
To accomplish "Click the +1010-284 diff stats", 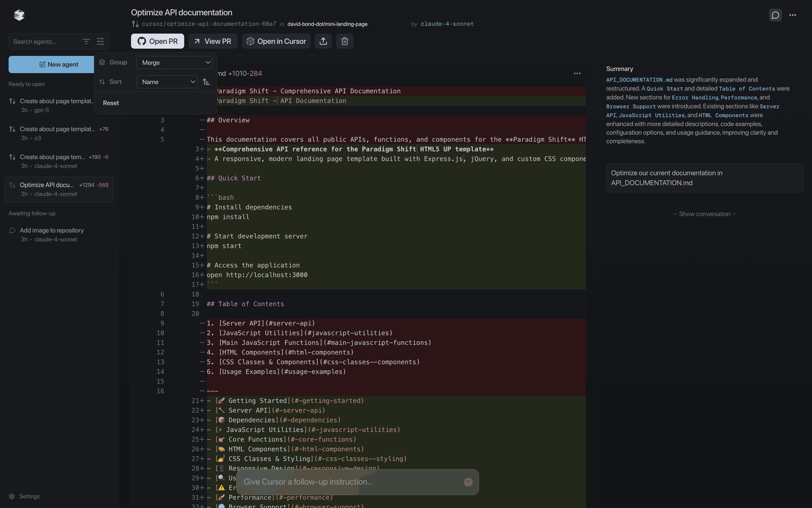I will click(245, 73).
